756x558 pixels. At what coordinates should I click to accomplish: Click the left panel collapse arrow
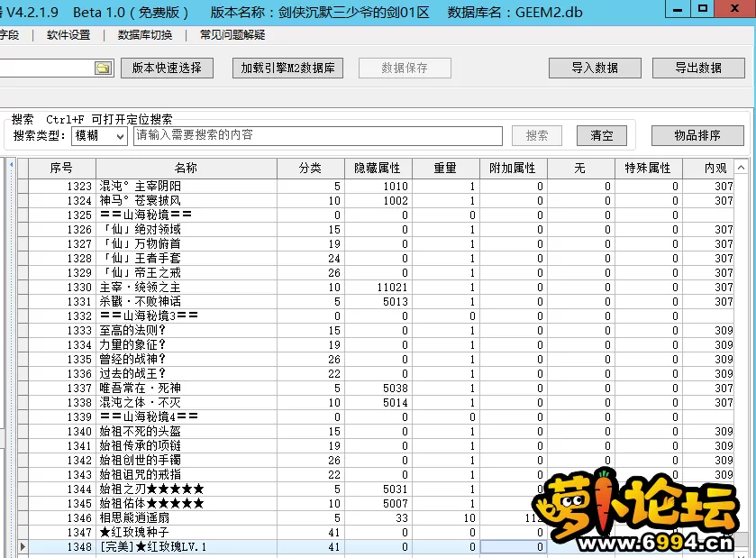tap(12, 164)
